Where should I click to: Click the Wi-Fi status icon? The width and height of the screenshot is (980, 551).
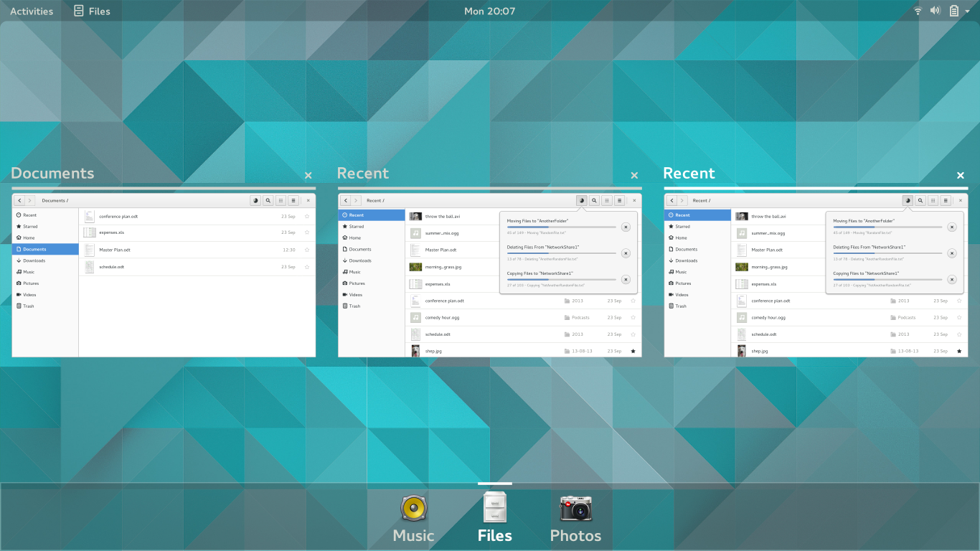point(918,11)
